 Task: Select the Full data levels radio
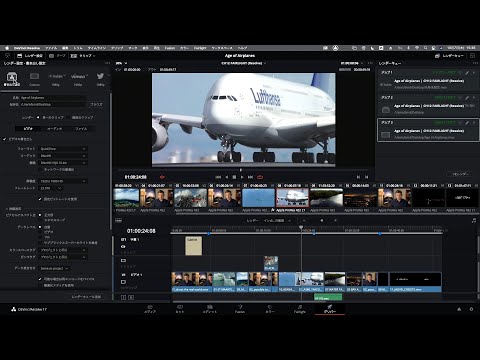(x=40, y=237)
